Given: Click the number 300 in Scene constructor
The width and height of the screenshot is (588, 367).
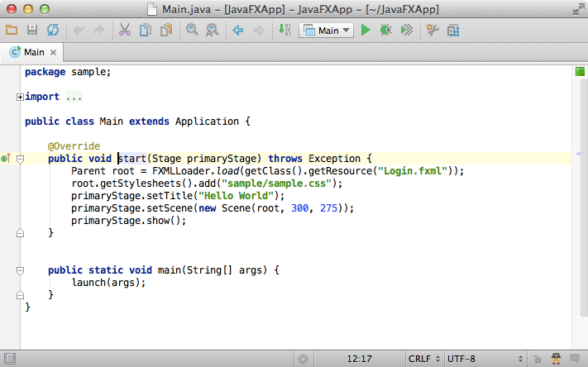Looking at the screenshot, I should (x=299, y=208).
